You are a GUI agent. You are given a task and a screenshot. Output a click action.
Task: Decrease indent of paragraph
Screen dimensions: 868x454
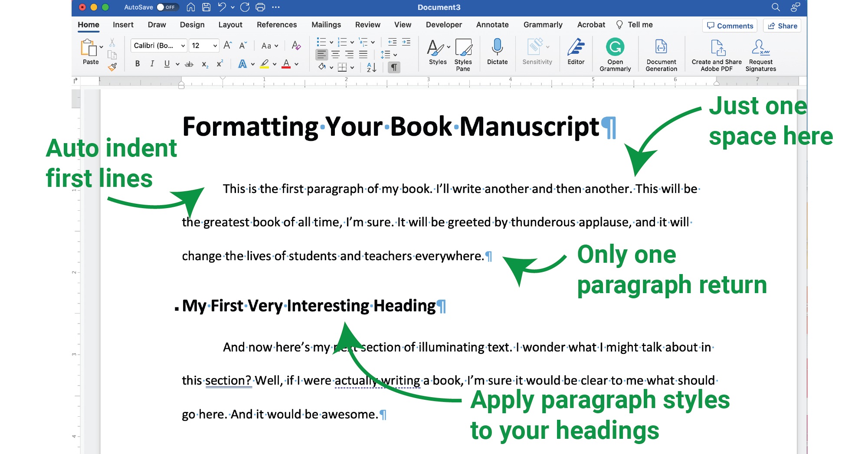click(392, 42)
